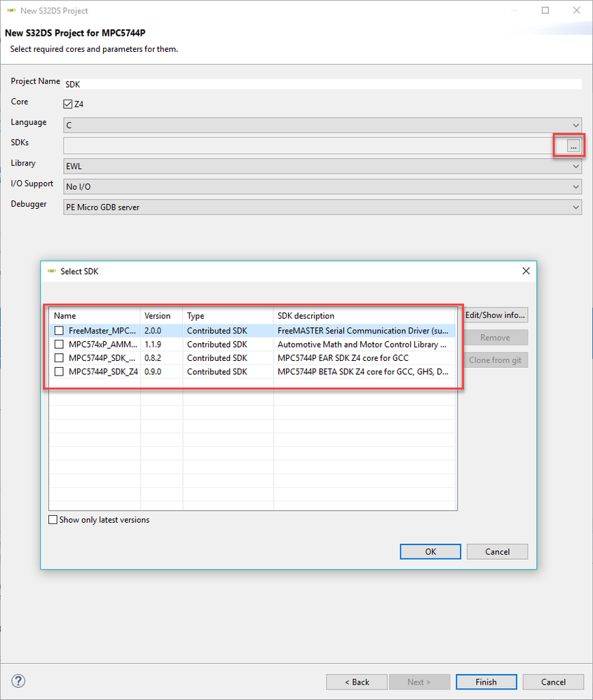Select Contributed SDK cell in FreeMaster row

click(217, 331)
